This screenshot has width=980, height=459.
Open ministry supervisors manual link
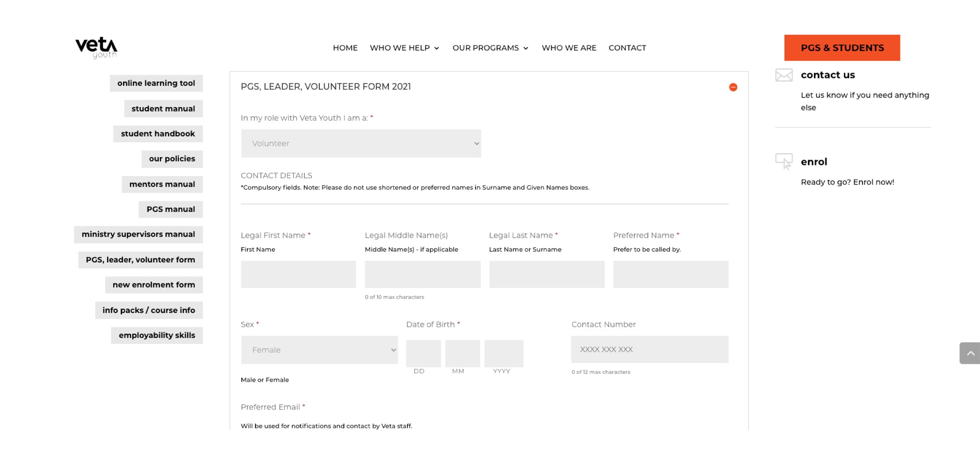click(x=138, y=234)
